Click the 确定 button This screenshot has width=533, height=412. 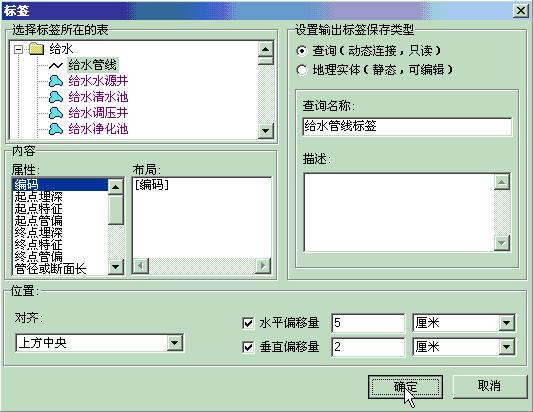coord(405,387)
